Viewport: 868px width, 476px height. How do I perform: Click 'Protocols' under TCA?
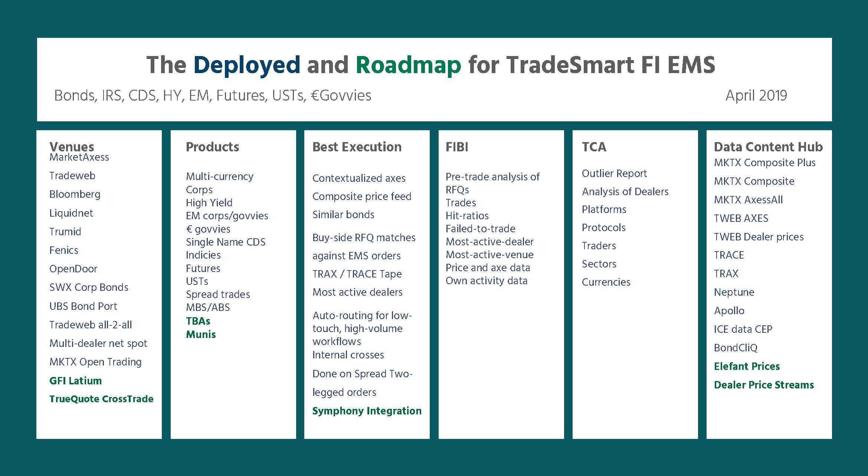603,228
